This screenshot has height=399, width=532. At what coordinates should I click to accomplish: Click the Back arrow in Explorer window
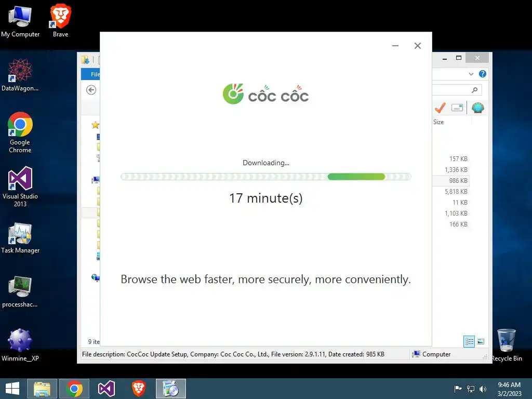(x=91, y=90)
